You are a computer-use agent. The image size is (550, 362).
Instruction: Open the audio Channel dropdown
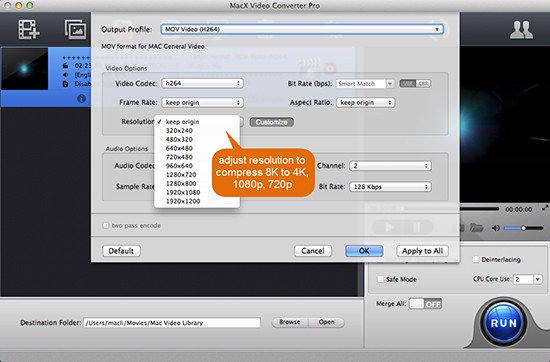[x=390, y=166]
